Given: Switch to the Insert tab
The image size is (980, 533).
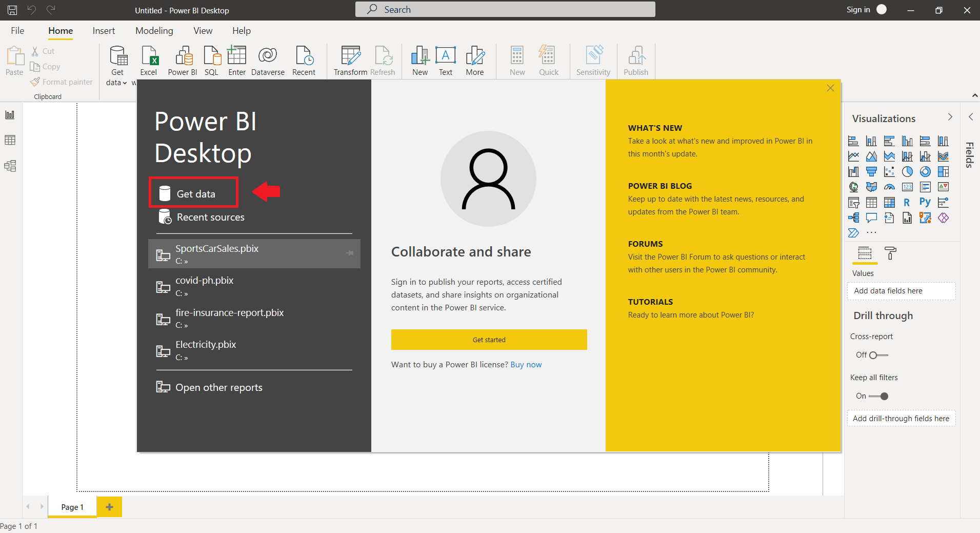Looking at the screenshot, I should [x=104, y=31].
